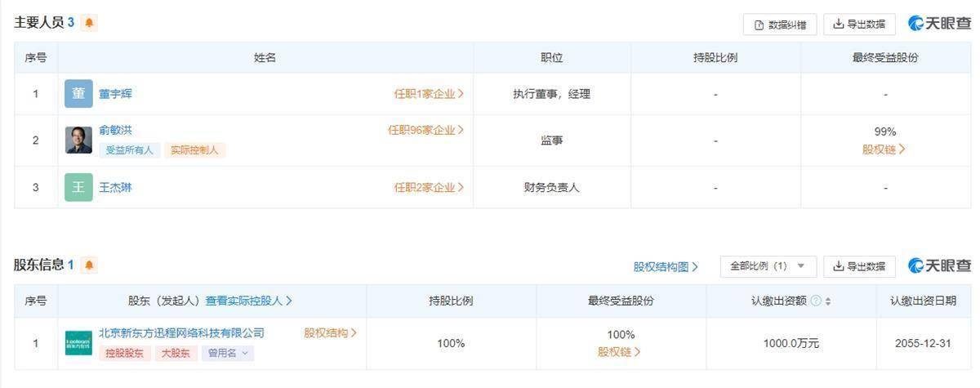This screenshot has width=980, height=388.
Task: Open the 全部比例 (1) dropdown
Action: click(768, 266)
